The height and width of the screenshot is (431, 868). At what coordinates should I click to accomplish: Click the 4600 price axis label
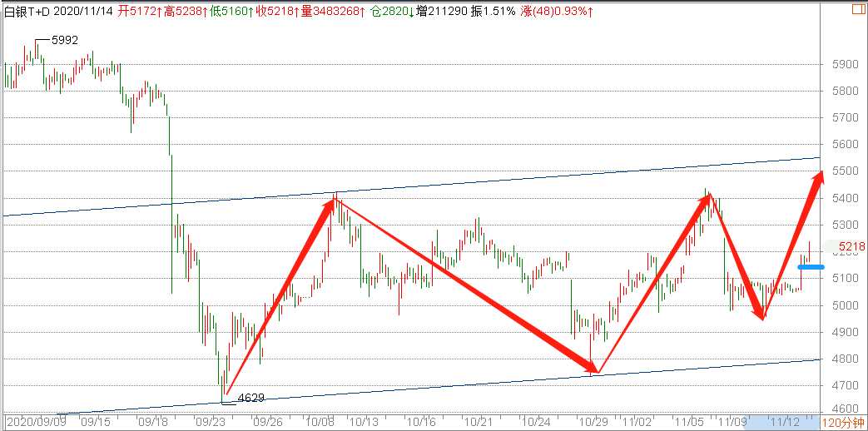click(x=844, y=409)
